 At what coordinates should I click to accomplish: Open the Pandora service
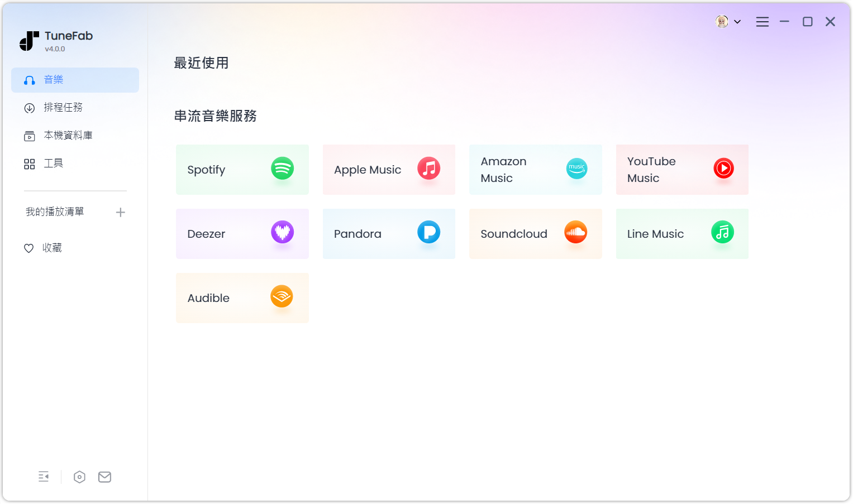coord(389,234)
